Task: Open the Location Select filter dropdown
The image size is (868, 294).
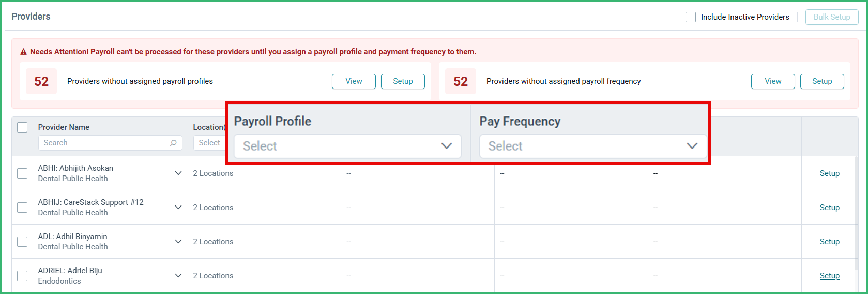Action: (x=209, y=143)
